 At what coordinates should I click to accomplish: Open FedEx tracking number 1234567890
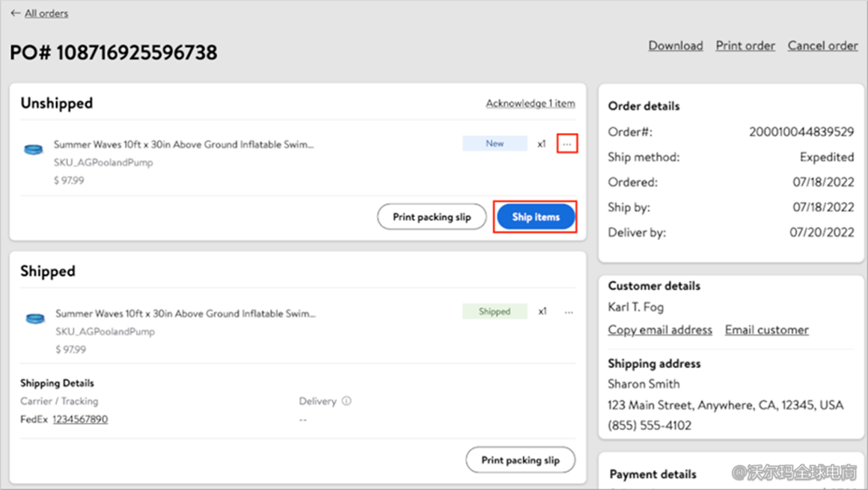click(x=80, y=420)
